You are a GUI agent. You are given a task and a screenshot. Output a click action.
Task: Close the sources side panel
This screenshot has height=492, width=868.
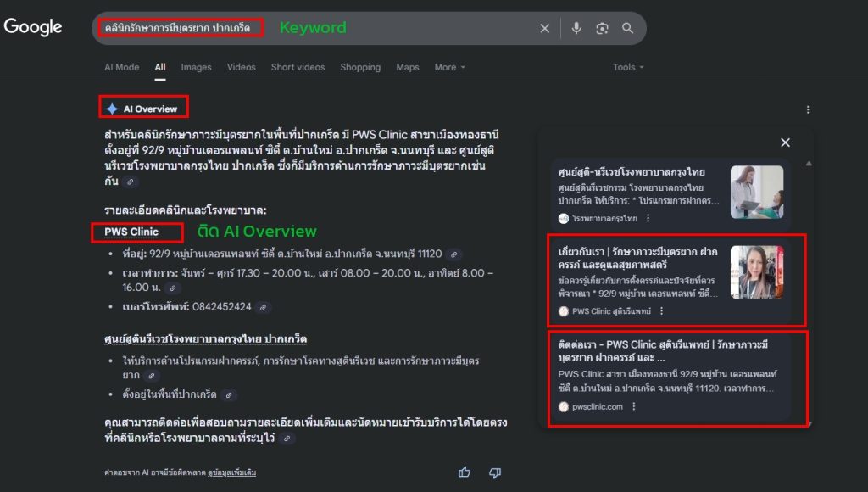(785, 143)
